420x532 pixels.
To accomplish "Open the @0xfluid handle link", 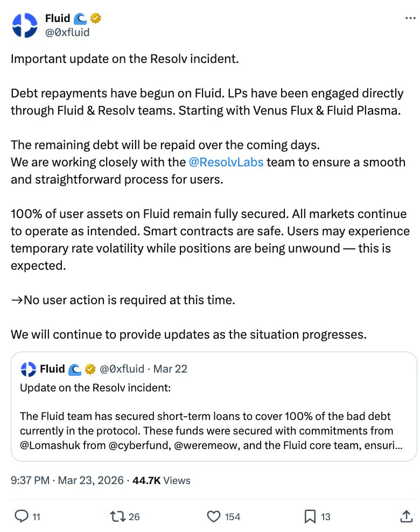I will (67, 32).
